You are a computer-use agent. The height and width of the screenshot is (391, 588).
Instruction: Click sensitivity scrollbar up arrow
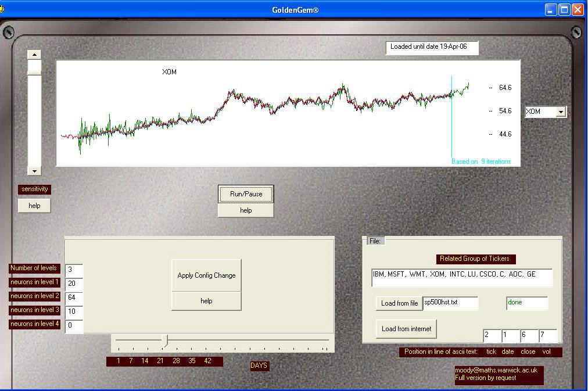(34, 55)
